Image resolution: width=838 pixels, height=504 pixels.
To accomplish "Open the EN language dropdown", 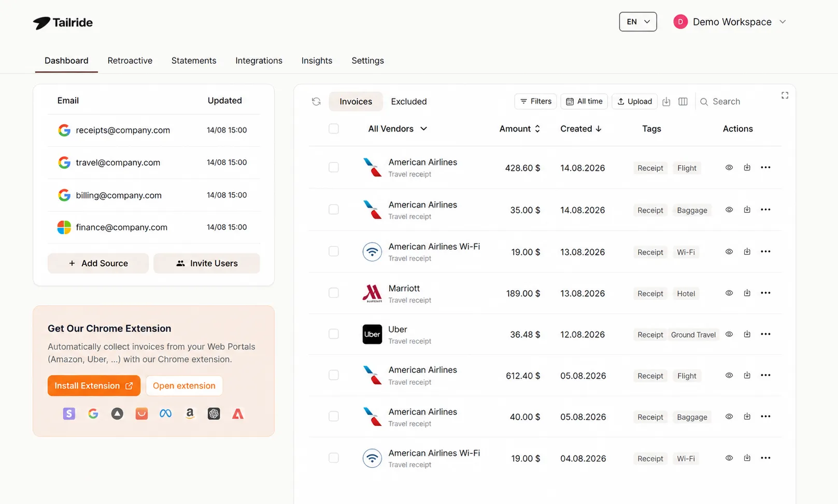I will click(638, 22).
